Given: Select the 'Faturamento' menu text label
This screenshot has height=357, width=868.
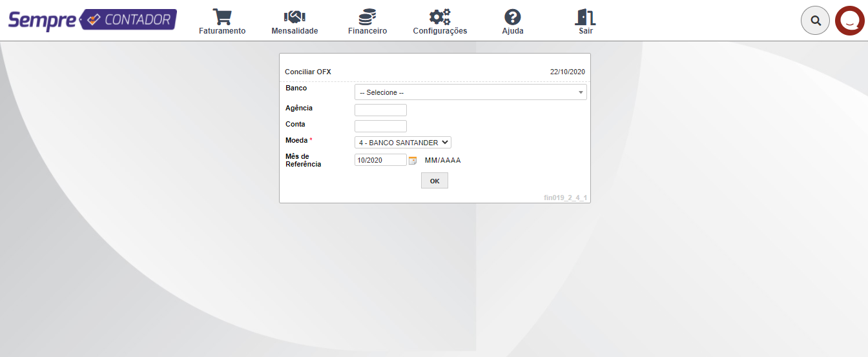Looking at the screenshot, I should pos(222,31).
